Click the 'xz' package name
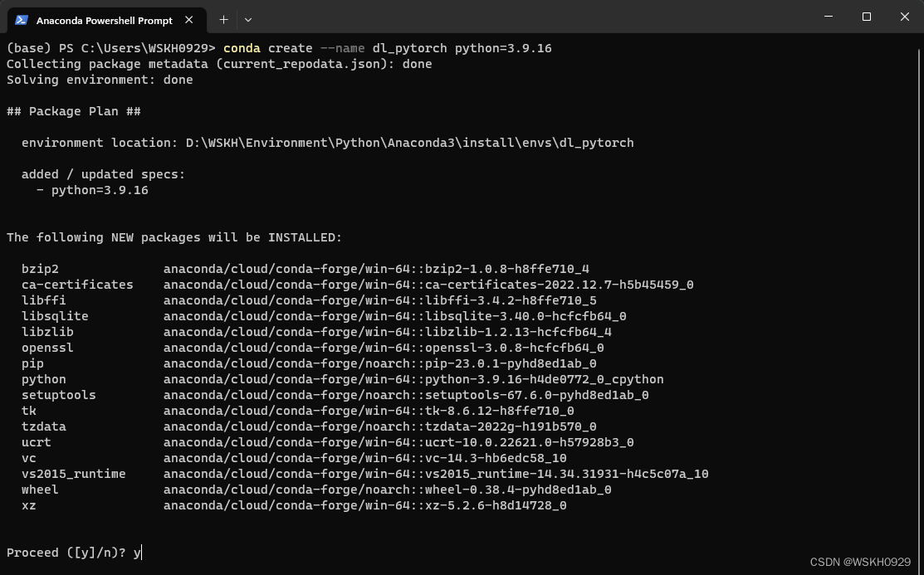The height and width of the screenshot is (575, 924). pyautogui.click(x=29, y=505)
